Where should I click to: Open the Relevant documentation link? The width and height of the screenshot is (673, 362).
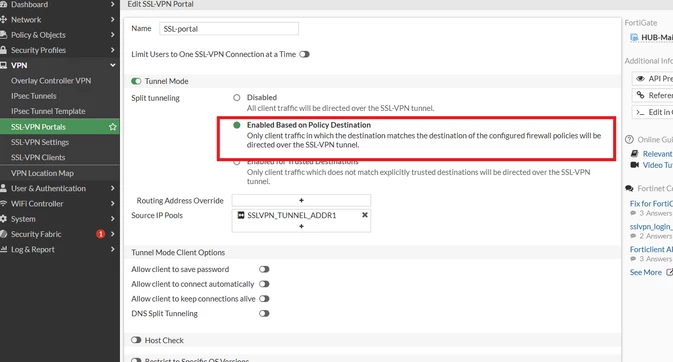coord(658,154)
